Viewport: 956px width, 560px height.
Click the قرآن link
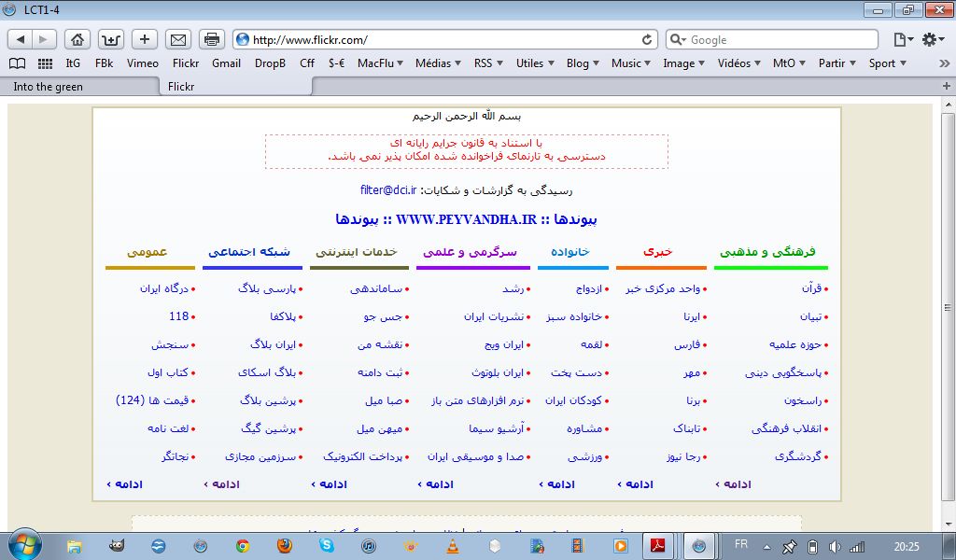(x=811, y=288)
